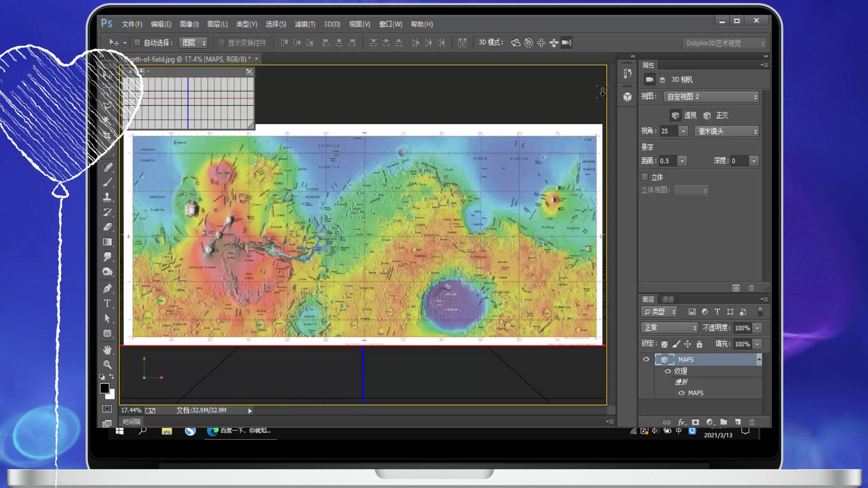Viewport: 868px width, 488px height.
Task: Select the History Brush tool
Action: 107,212
